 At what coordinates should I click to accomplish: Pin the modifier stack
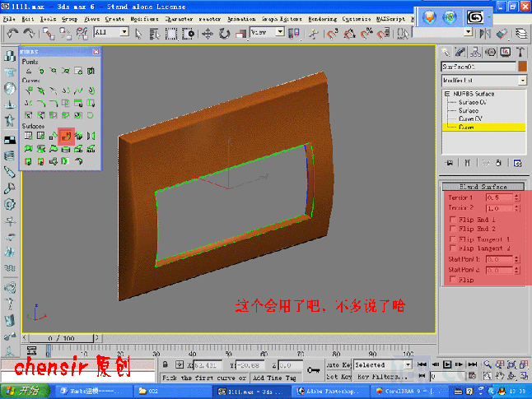[450, 163]
